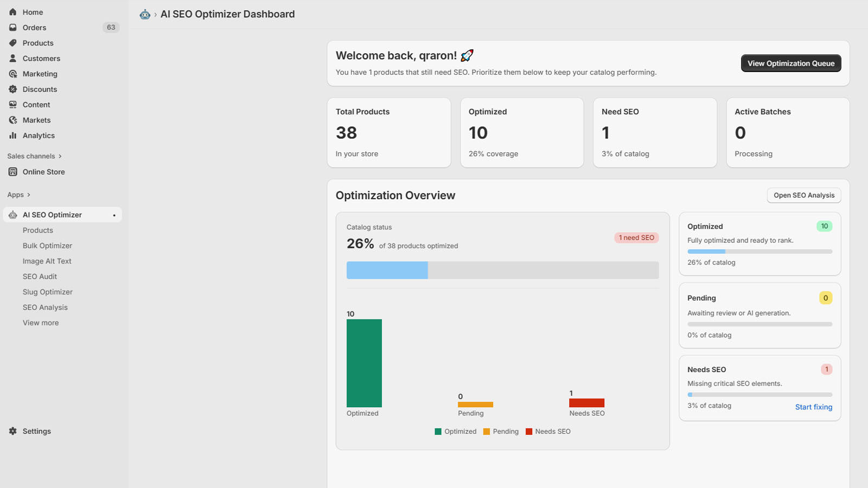Expand the Apps section chevron
This screenshot has width=868, height=488.
pos(29,195)
